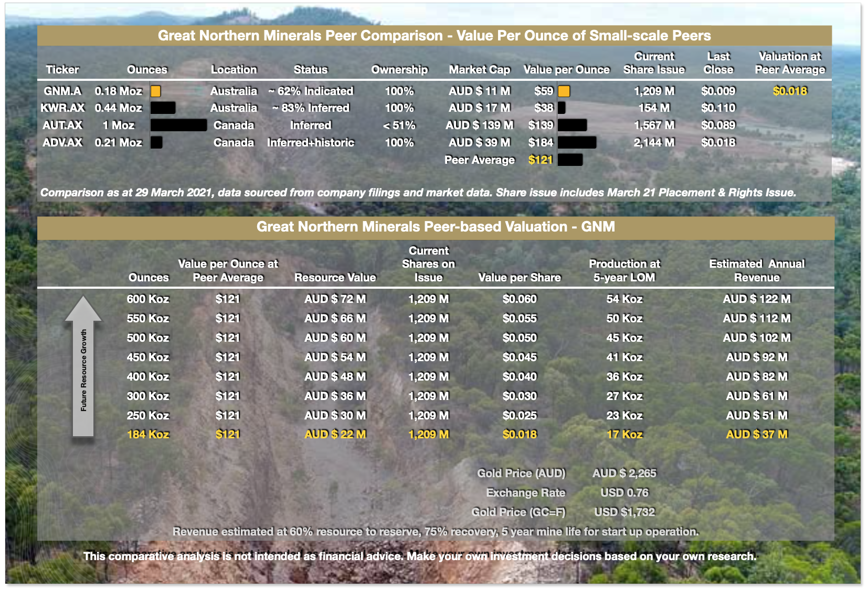
Task: Click the yellow '$0.018' peer valuation in the GNM.A row
Action: coord(790,91)
